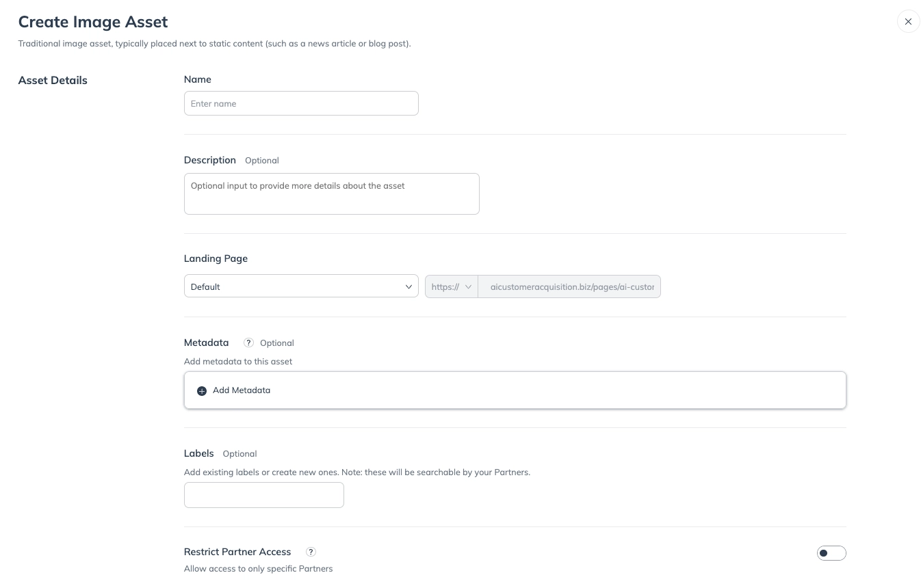Screen dimensions: 921x588
Task: Click the Labels input box
Action: (263, 495)
